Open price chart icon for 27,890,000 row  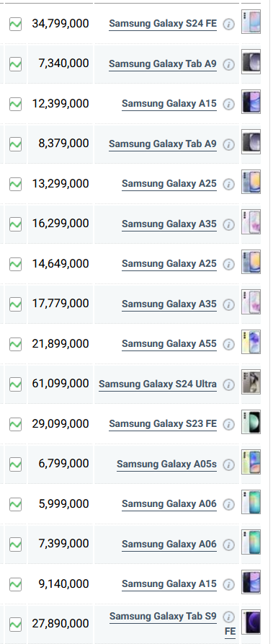tap(15, 625)
